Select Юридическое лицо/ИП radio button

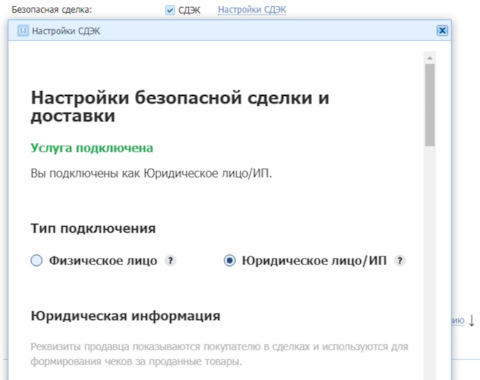(x=229, y=260)
